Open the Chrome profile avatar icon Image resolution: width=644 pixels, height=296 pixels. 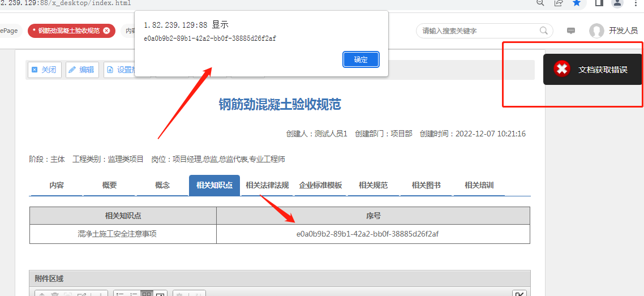[617, 3]
